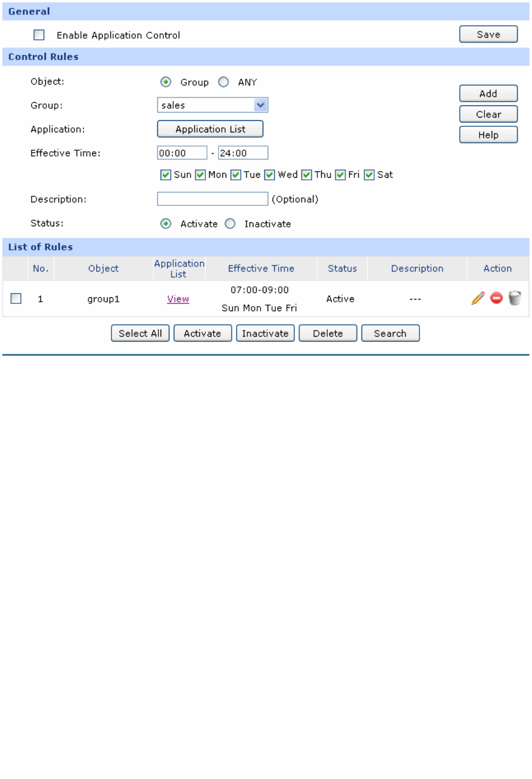Screen dimensions: 532x779
Task: Select the Inactivate status radio button
Action: pyautogui.click(x=230, y=223)
